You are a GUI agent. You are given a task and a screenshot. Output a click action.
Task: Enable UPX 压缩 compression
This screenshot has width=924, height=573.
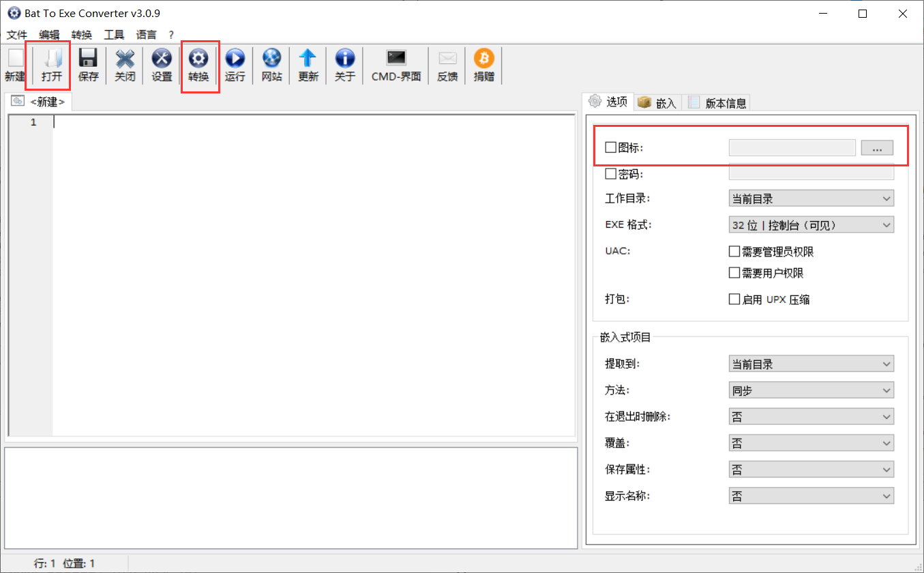pos(734,299)
